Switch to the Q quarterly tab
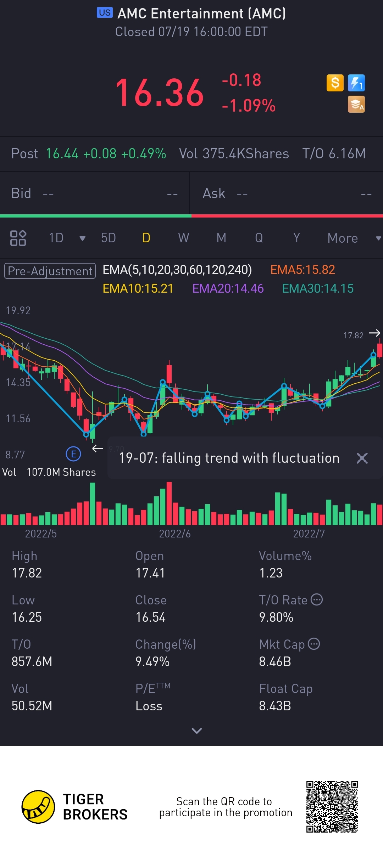Image resolution: width=383 pixels, height=868 pixels. (259, 238)
